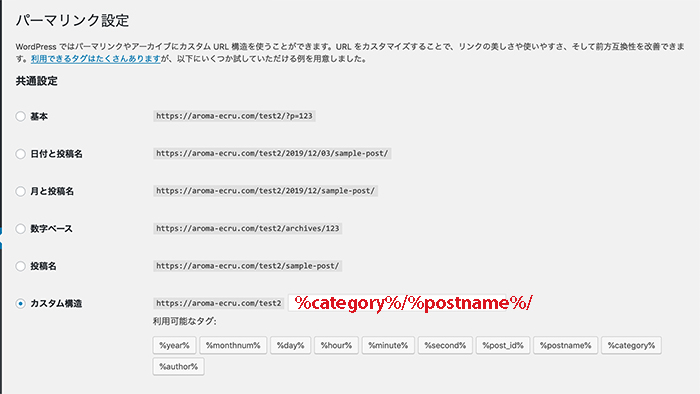Select the 日付と投稿名 radio option
Image resolution: width=700 pixels, height=394 pixels.
tap(21, 154)
